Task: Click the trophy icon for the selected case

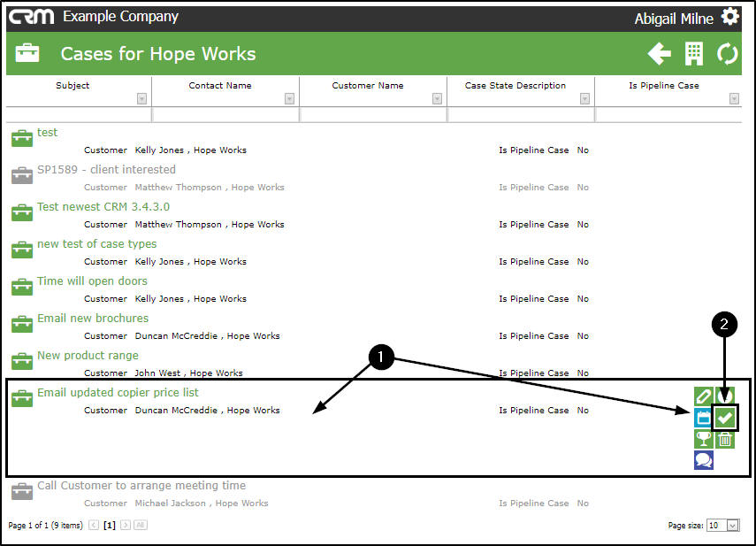Action: pyautogui.click(x=704, y=439)
